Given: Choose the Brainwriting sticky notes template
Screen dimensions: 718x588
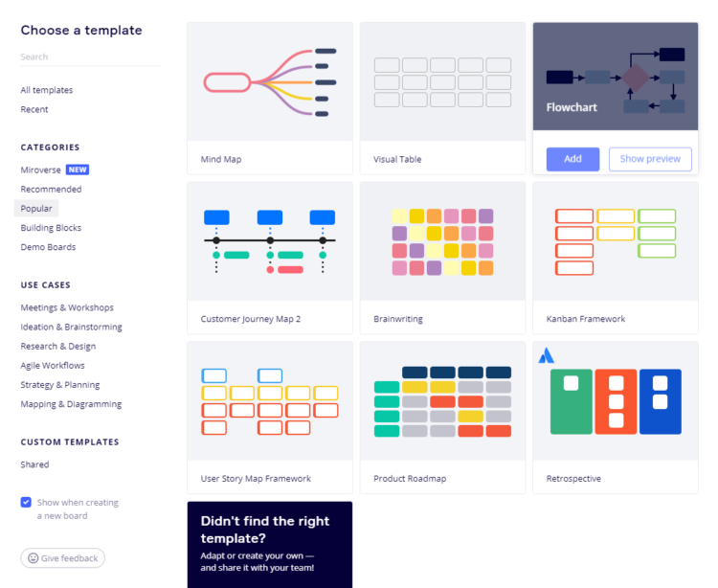Looking at the screenshot, I should pos(442,242).
